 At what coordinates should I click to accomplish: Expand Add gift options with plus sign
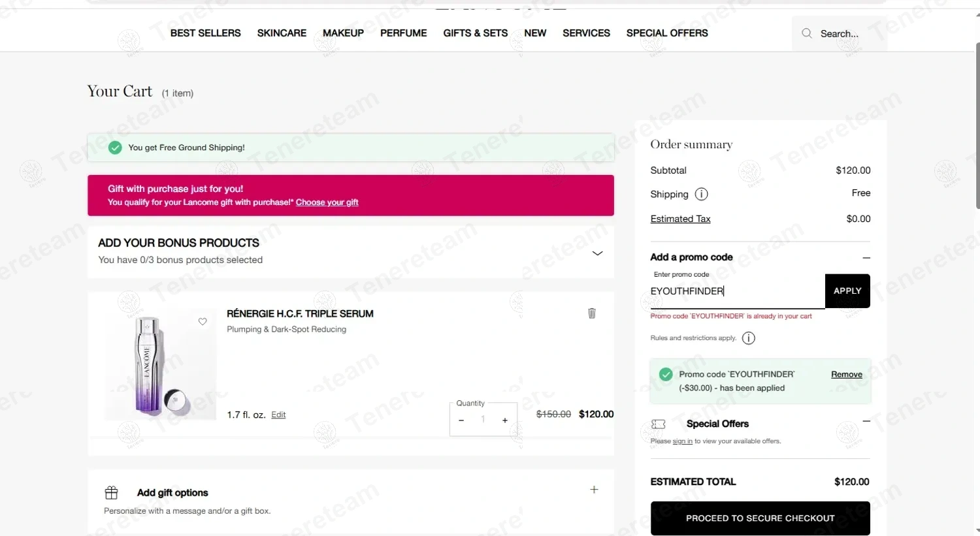click(594, 490)
